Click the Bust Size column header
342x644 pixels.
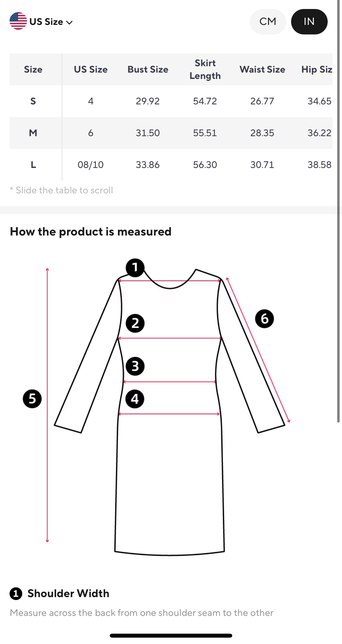click(148, 69)
